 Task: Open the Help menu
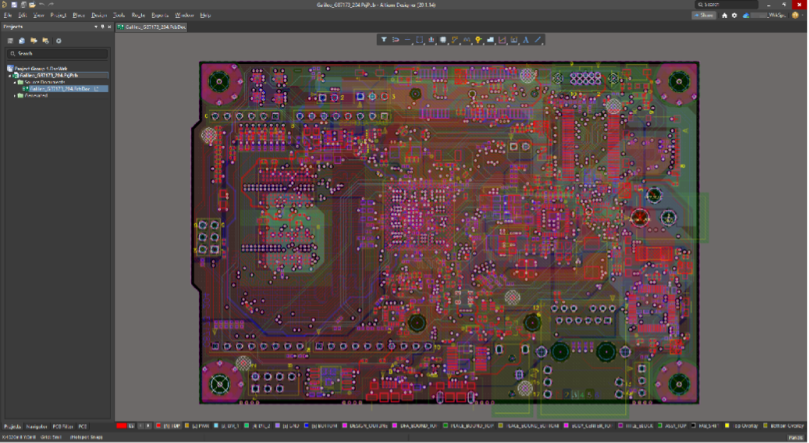pyautogui.click(x=205, y=15)
